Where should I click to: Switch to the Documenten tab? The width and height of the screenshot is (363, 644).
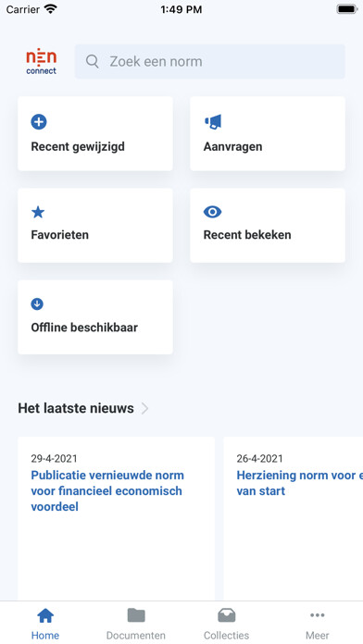(136, 624)
